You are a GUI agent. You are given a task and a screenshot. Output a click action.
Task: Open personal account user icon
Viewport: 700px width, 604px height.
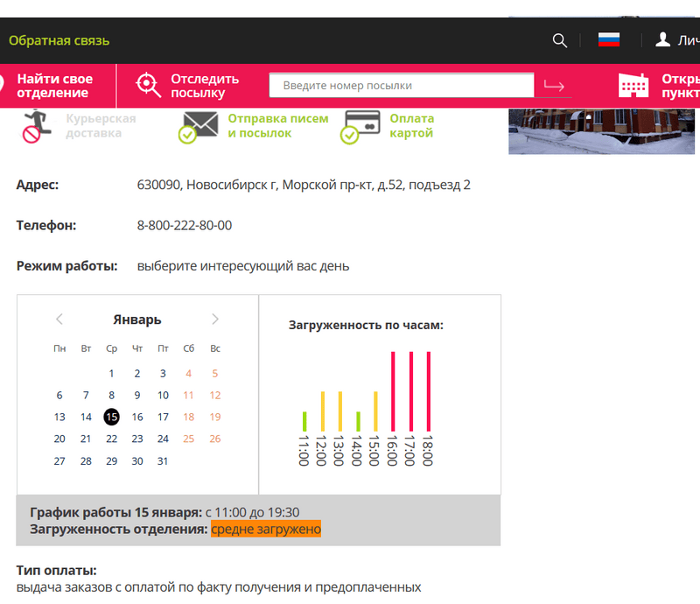662,39
